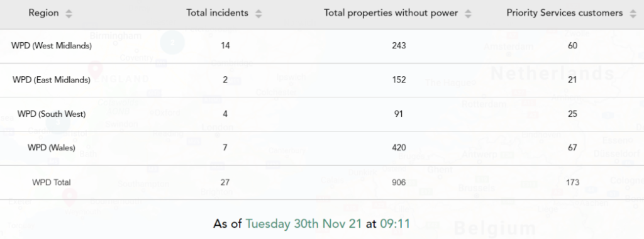This screenshot has width=644, height=239.
Task: Click Wales properties without power 420
Action: tap(399, 148)
